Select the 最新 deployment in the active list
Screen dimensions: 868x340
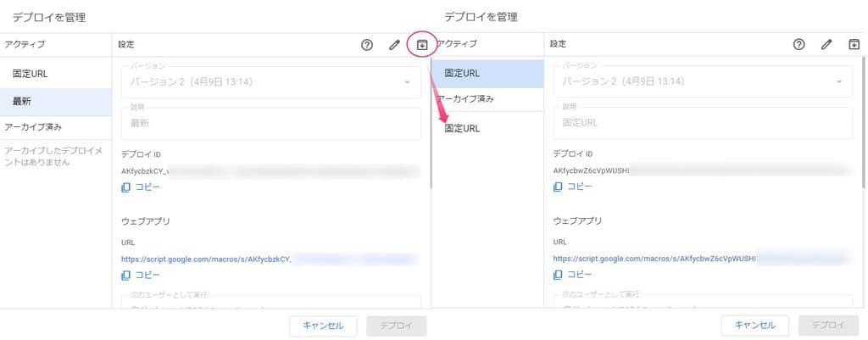23,102
